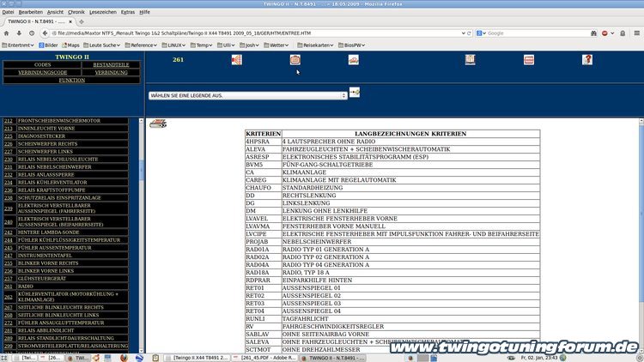Click the Firefox back arrow button
The height and width of the screenshot is (362, 644).
tap(8, 33)
